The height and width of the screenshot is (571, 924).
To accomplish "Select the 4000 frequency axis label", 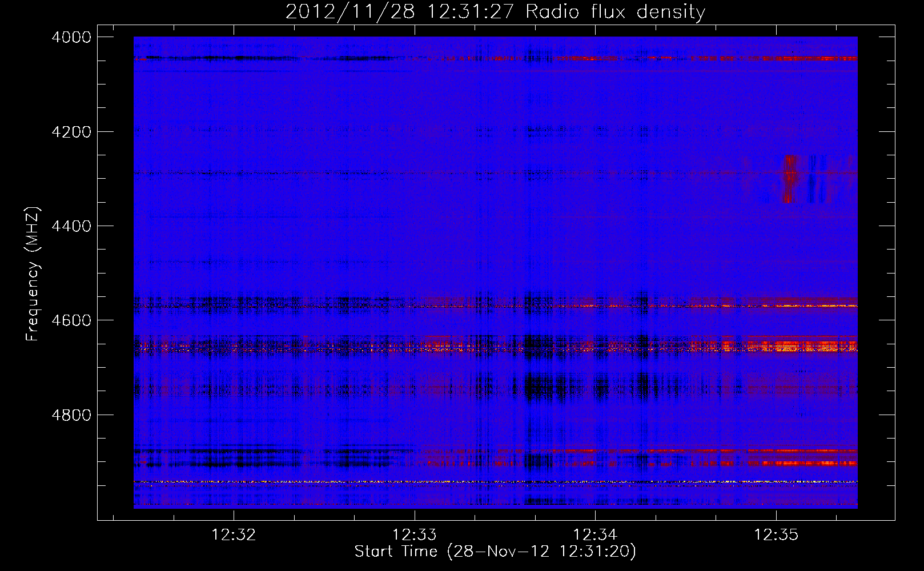I will [71, 37].
